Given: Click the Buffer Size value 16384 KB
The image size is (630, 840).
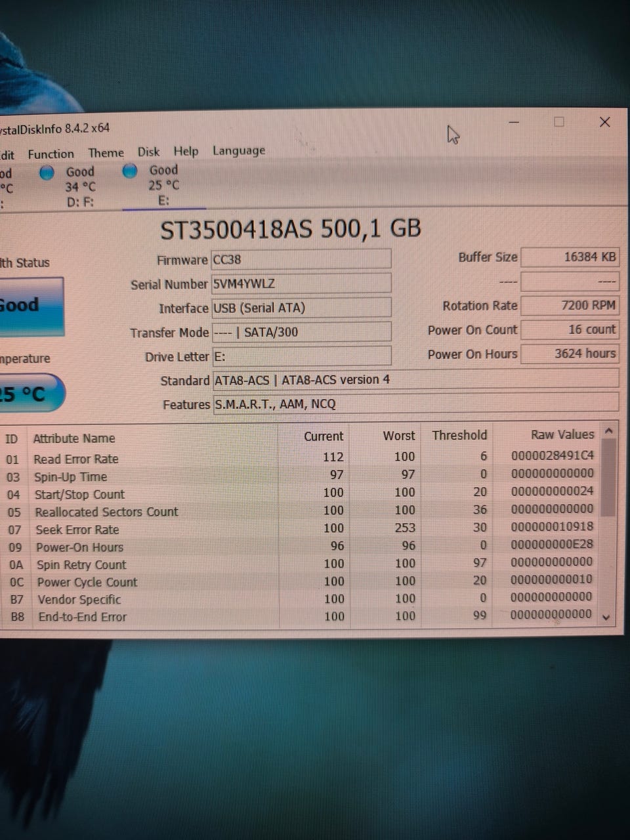Looking at the screenshot, I should 569,257.
